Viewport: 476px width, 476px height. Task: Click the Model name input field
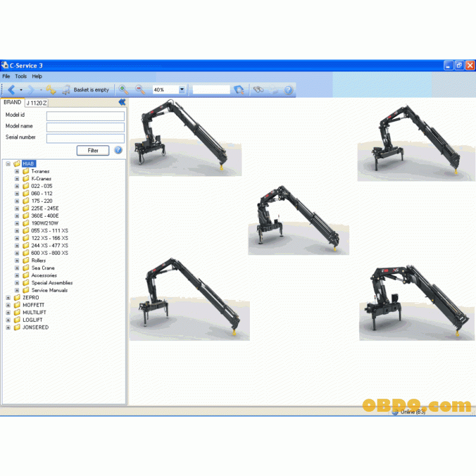[85, 127]
